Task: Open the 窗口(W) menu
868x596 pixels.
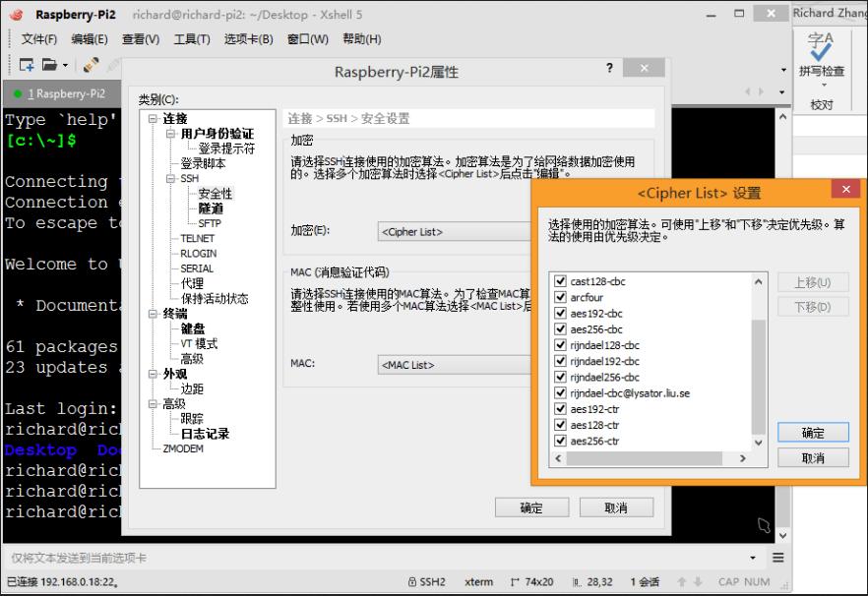Action: (x=308, y=39)
